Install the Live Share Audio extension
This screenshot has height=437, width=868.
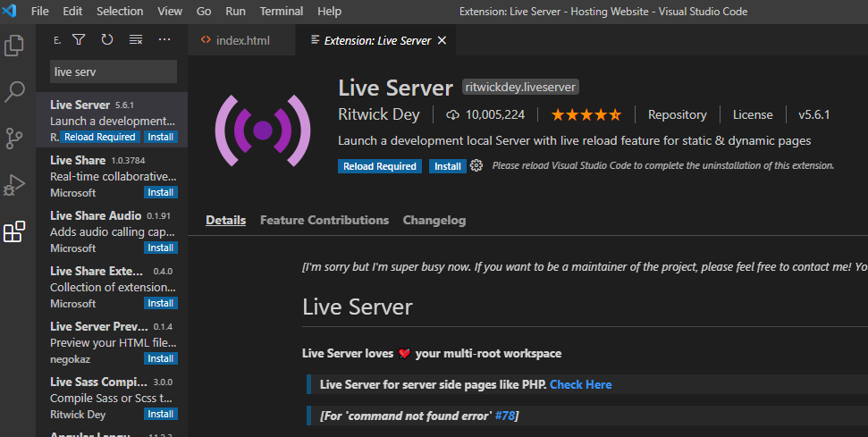[161, 248]
